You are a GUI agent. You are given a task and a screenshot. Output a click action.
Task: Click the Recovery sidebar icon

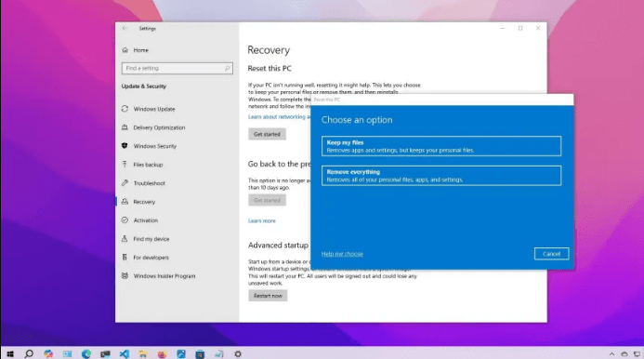pos(125,202)
